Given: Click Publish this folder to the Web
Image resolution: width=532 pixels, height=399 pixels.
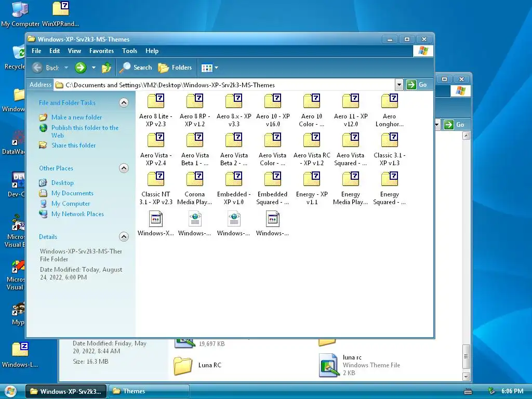Looking at the screenshot, I should (x=85, y=131).
